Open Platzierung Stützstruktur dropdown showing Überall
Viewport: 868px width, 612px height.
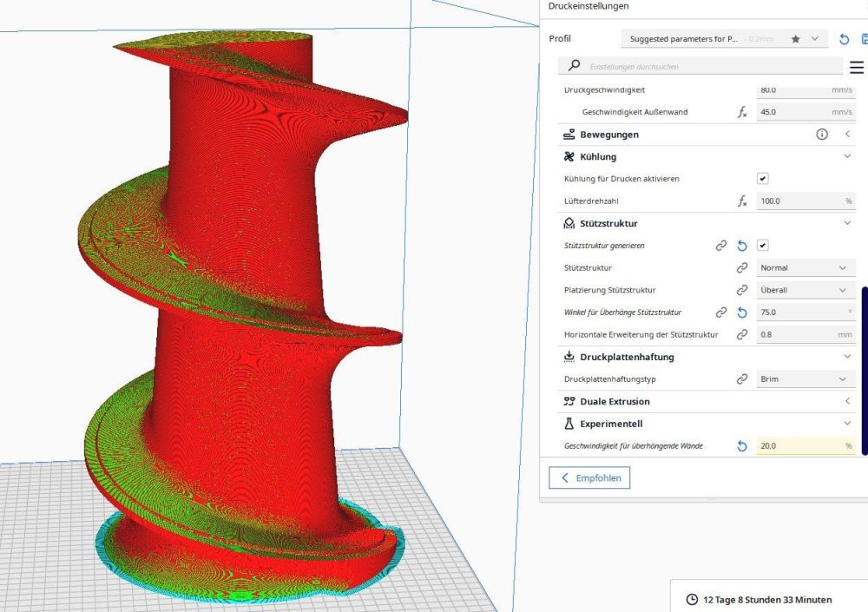806,290
